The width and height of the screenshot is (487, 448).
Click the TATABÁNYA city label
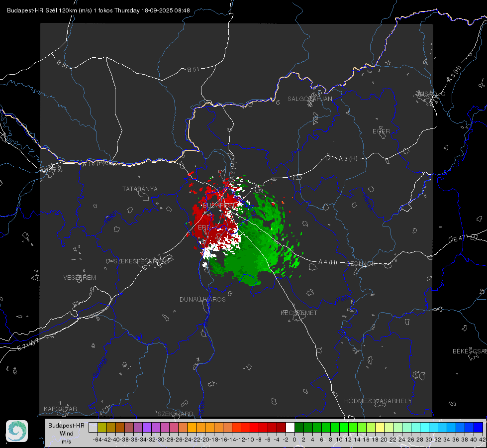pyautogui.click(x=140, y=189)
